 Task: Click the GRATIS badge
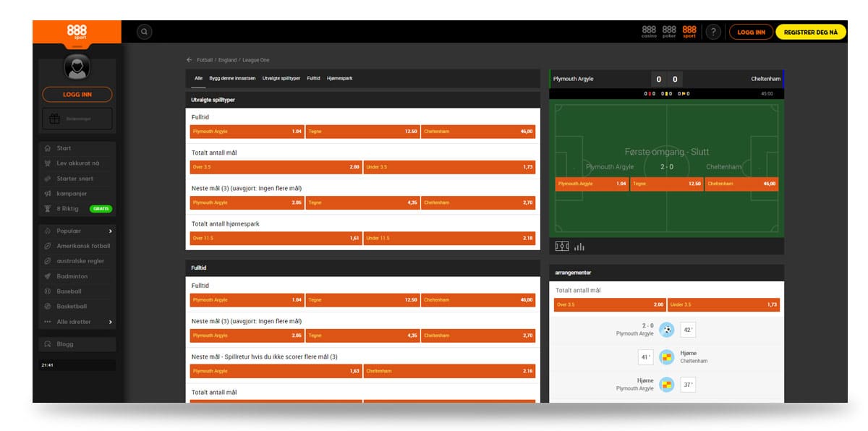click(101, 208)
